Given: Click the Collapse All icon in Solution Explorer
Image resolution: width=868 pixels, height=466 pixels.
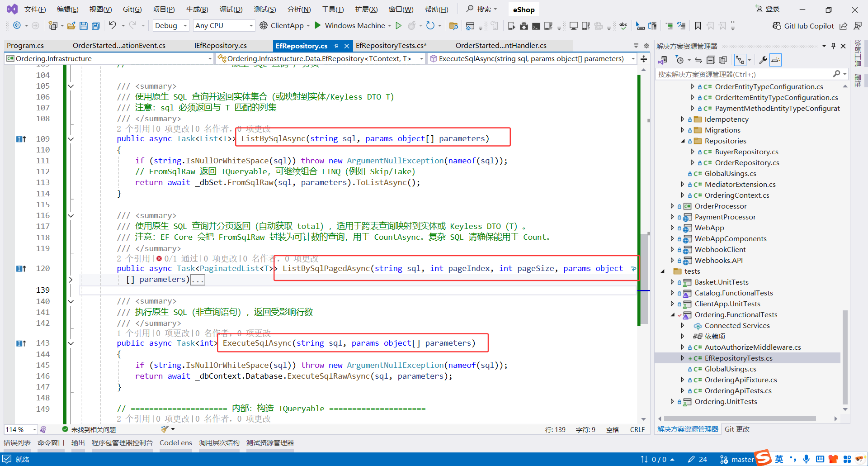Looking at the screenshot, I should click(x=711, y=60).
